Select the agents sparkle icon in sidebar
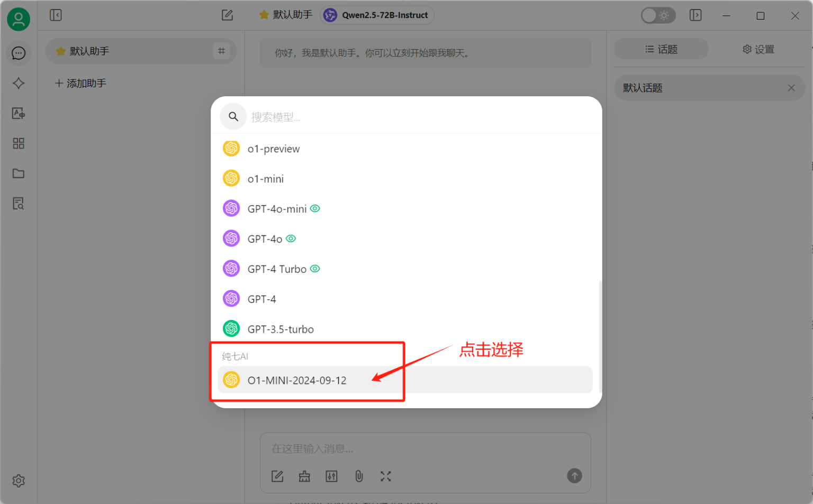Viewport: 813px width, 504px height. coord(19,83)
